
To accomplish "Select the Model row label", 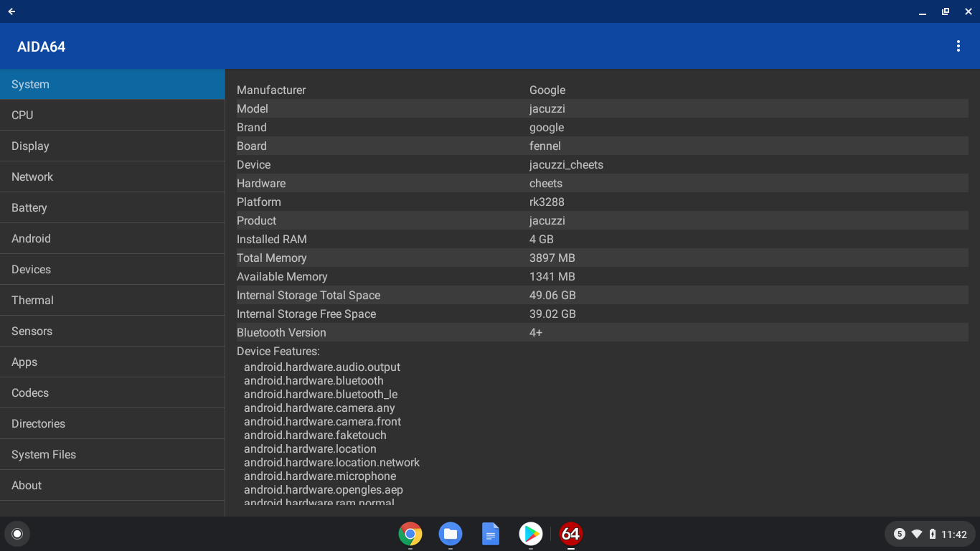I will click(x=253, y=108).
